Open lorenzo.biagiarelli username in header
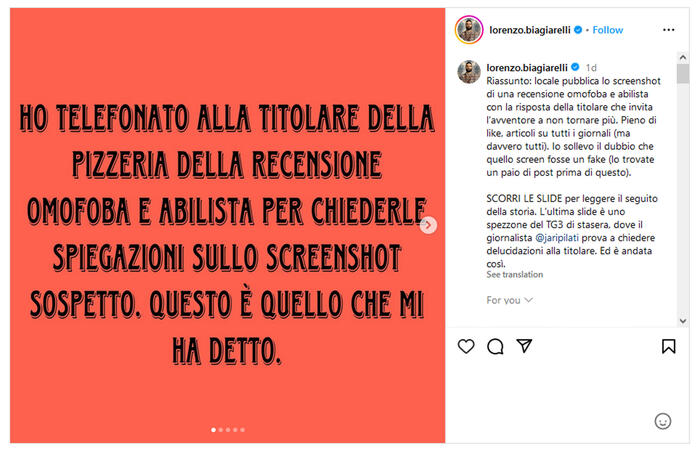Screen dimensions: 700x451 [530, 30]
